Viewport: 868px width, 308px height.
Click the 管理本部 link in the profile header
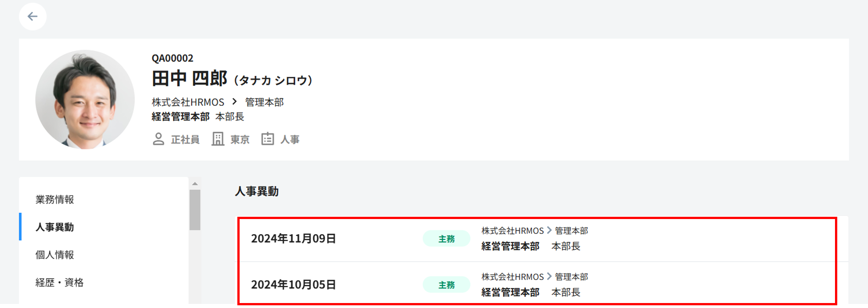click(264, 103)
